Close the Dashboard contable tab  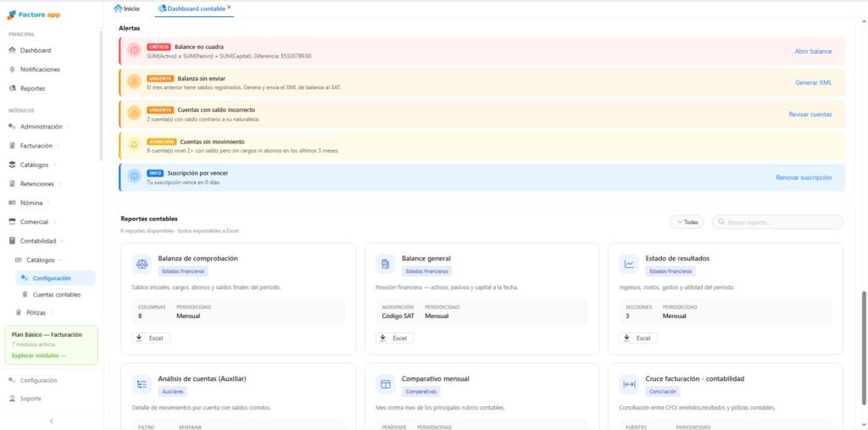(x=229, y=8)
